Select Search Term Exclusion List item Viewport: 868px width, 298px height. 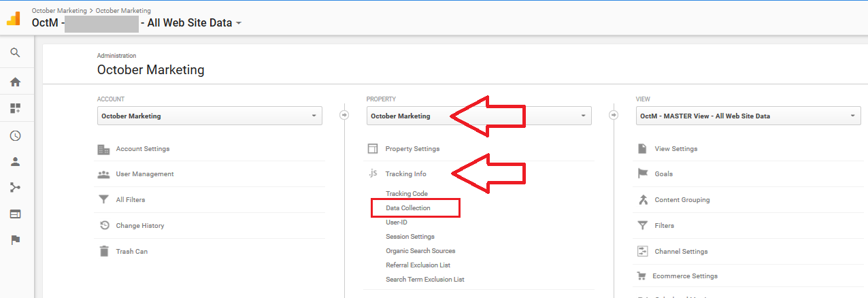tap(425, 280)
